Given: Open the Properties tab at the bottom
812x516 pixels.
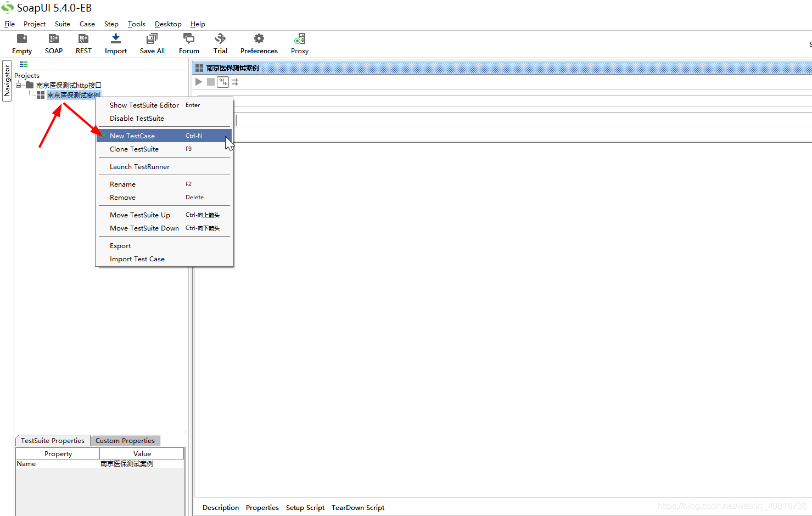Looking at the screenshot, I should [x=262, y=507].
